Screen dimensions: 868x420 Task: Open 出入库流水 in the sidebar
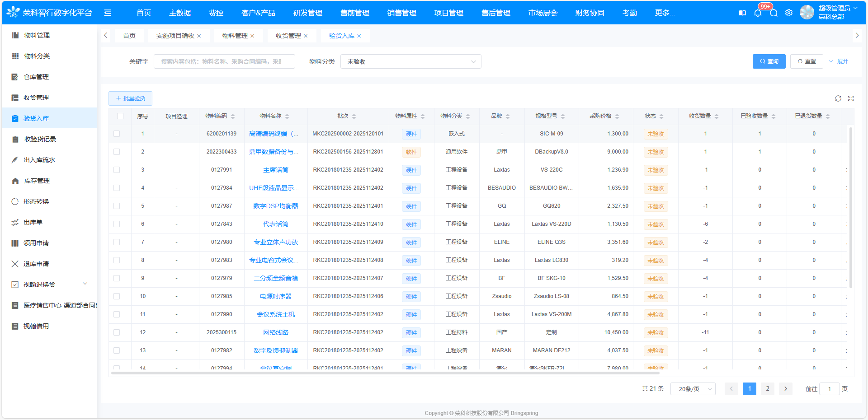(x=39, y=160)
